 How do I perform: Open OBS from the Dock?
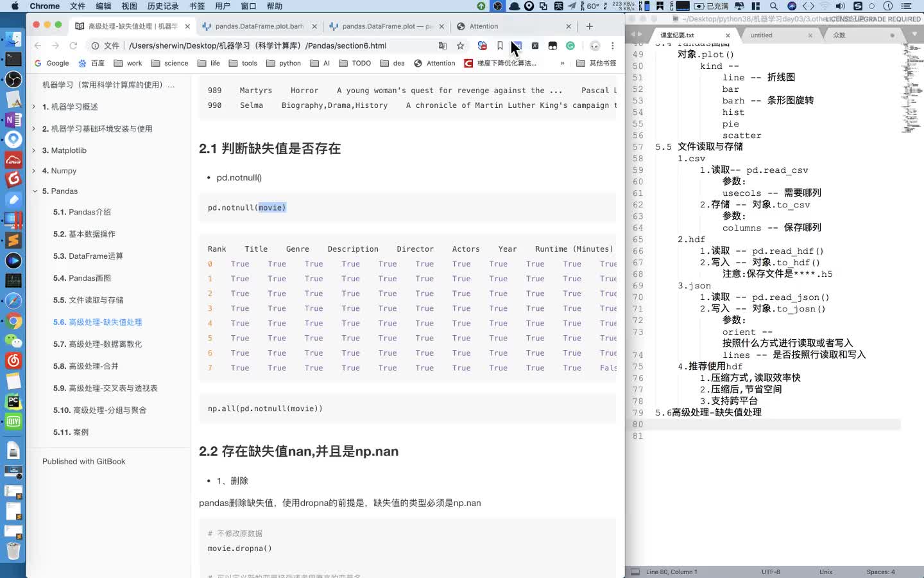coord(13,80)
